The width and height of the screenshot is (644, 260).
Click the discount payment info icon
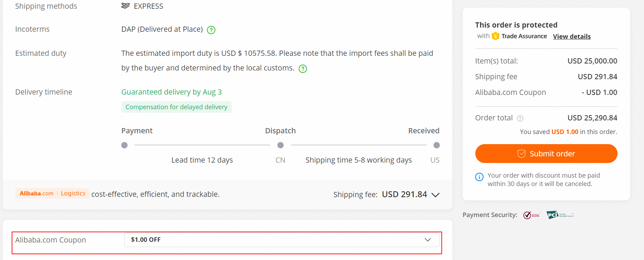(479, 177)
